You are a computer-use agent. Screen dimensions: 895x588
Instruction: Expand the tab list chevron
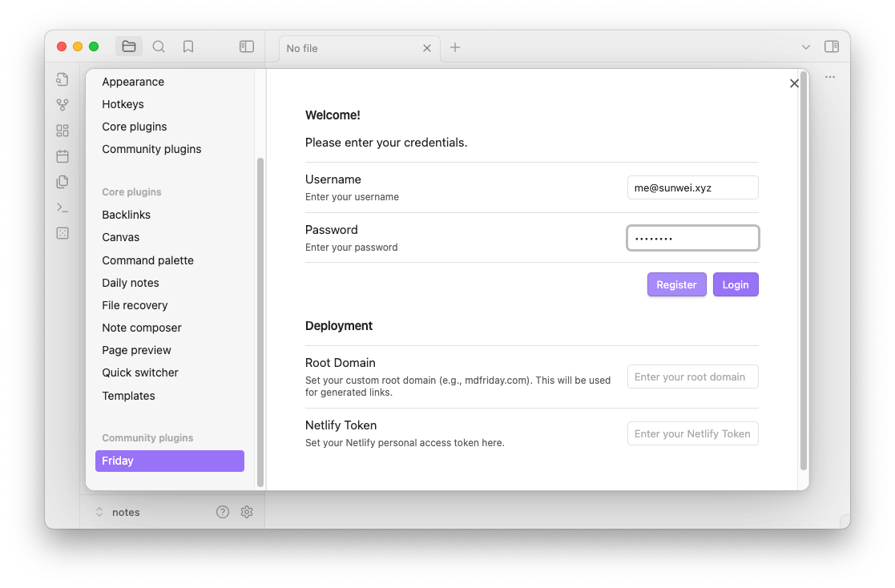tap(806, 46)
